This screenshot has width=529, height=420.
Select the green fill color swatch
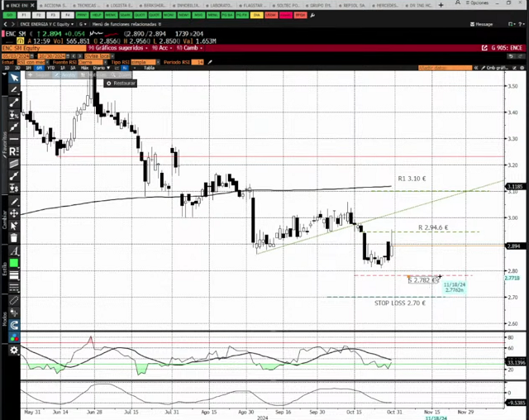coord(14,263)
